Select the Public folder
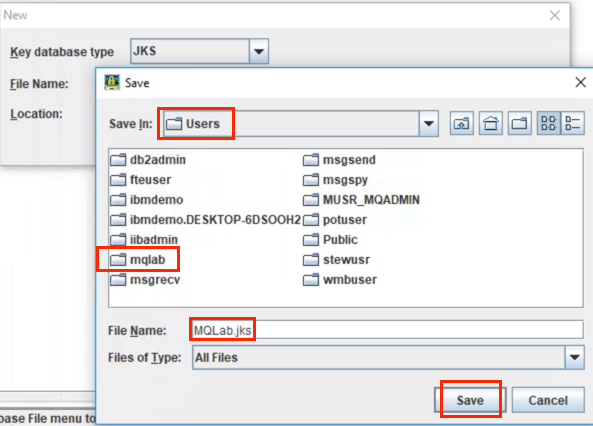The image size is (593, 426). point(330,239)
